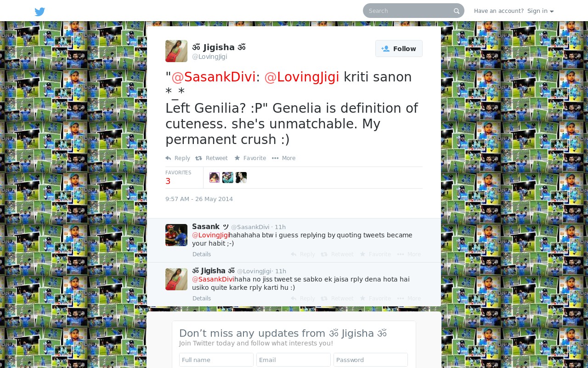The image size is (588, 368).
Task: Favorite the main tweet
Action: (250, 158)
